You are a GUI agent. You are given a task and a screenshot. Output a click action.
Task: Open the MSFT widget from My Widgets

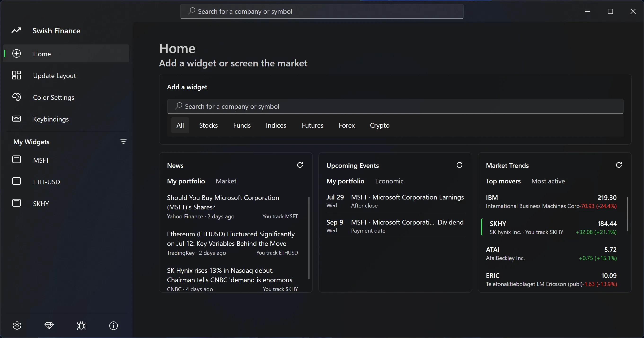[66, 160]
